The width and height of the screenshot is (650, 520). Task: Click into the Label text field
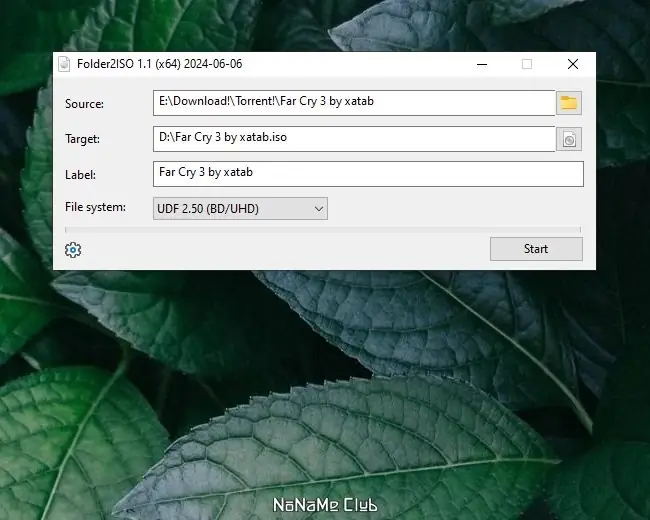pyautogui.click(x=368, y=174)
